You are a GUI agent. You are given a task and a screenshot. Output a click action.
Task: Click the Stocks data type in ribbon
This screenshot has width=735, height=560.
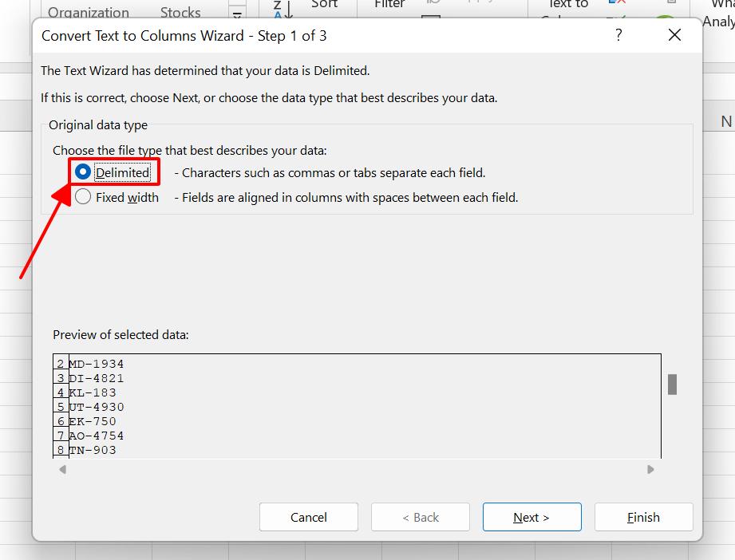point(180,12)
